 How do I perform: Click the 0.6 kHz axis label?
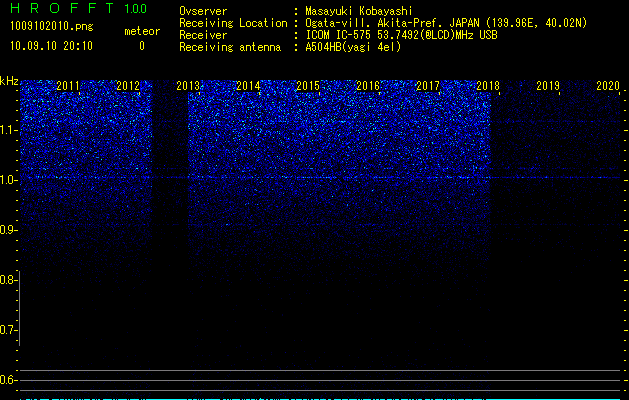coord(8,380)
